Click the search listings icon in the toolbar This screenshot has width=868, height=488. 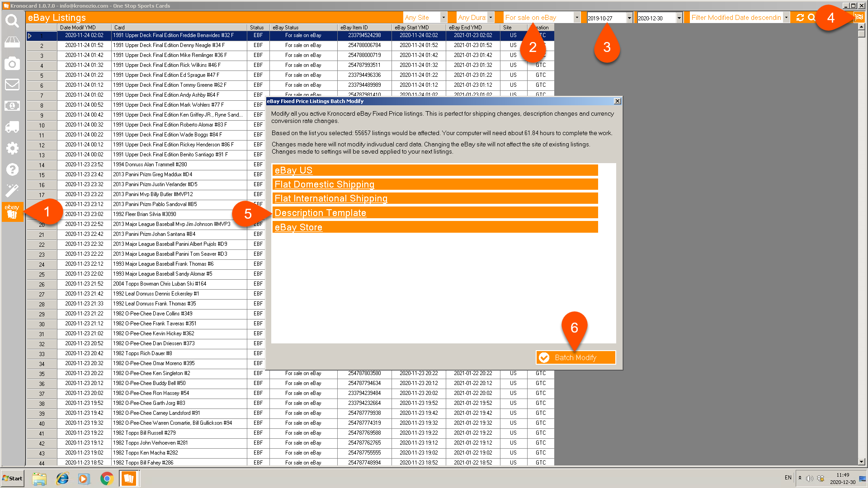(x=812, y=18)
